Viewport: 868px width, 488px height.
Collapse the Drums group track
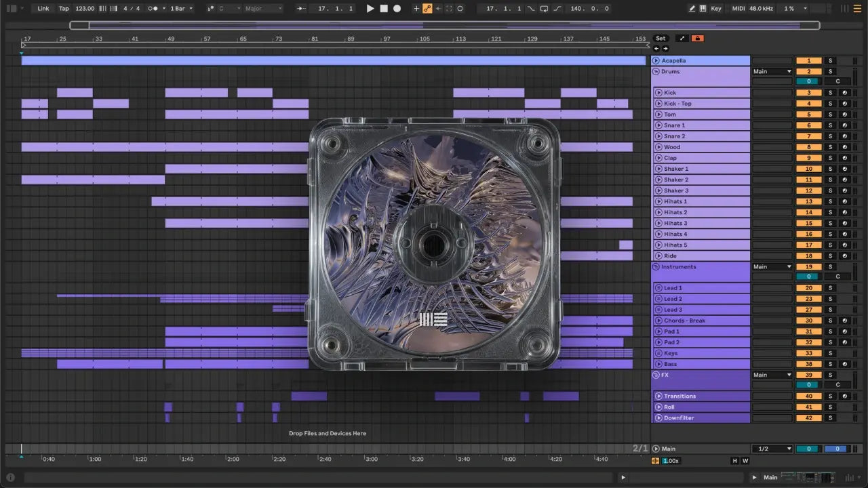click(x=656, y=71)
